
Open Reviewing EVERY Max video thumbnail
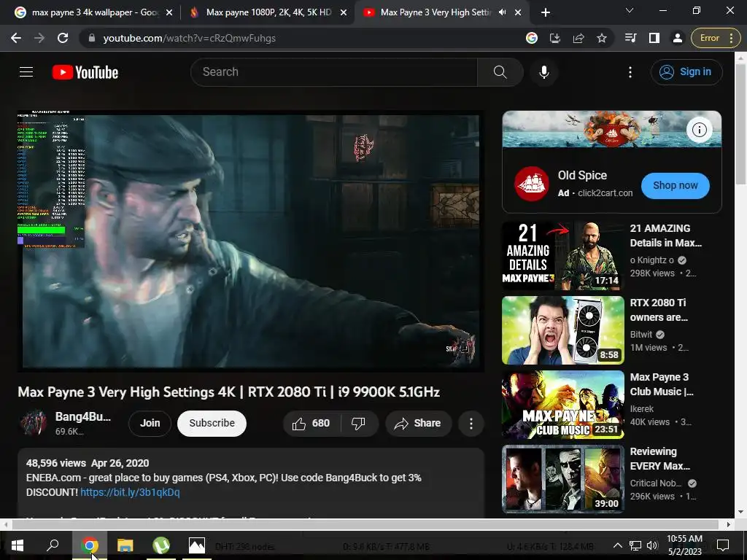tap(562, 479)
